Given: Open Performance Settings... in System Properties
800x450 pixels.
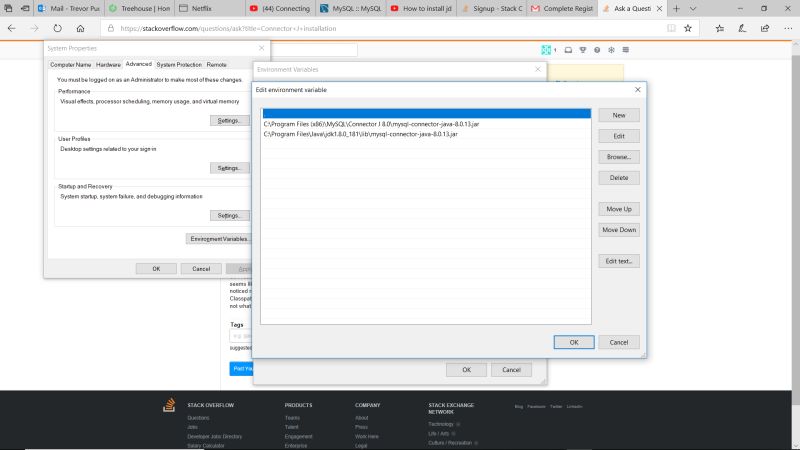Looking at the screenshot, I should click(x=229, y=120).
